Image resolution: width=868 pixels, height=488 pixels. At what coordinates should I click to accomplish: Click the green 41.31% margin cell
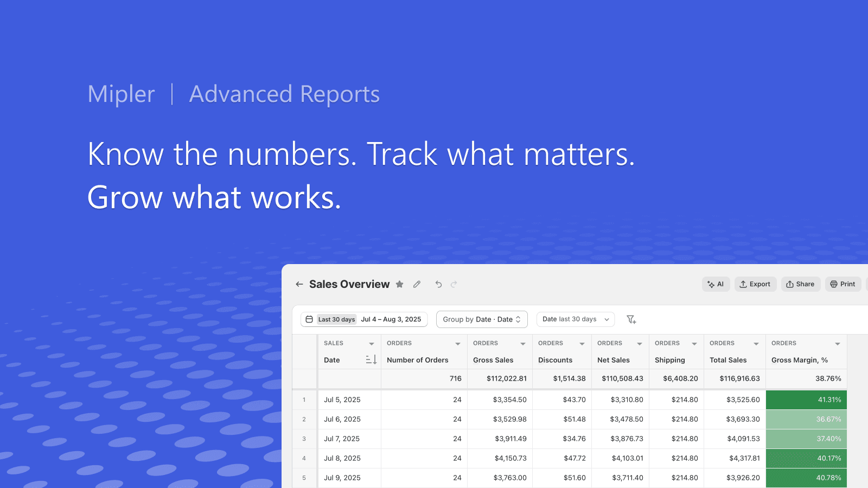[x=806, y=400]
